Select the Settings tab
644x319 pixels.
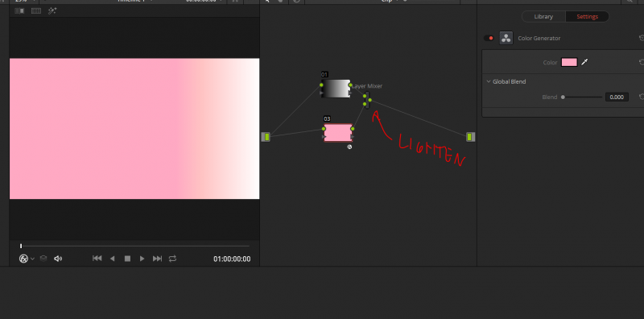587,17
